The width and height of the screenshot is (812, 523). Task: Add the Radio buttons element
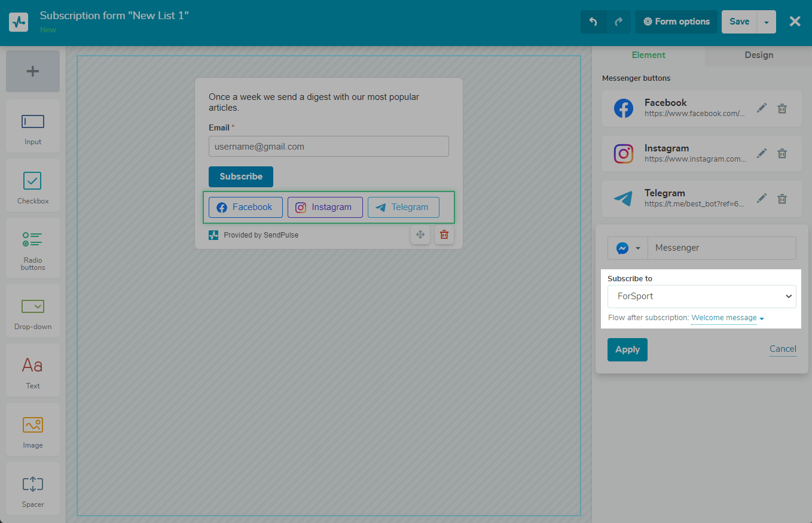pyautogui.click(x=33, y=248)
